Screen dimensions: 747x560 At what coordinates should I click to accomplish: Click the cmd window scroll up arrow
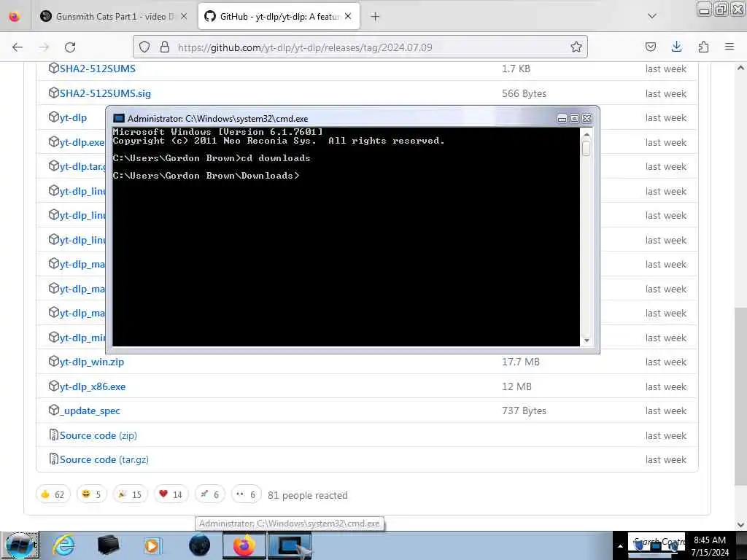point(587,135)
